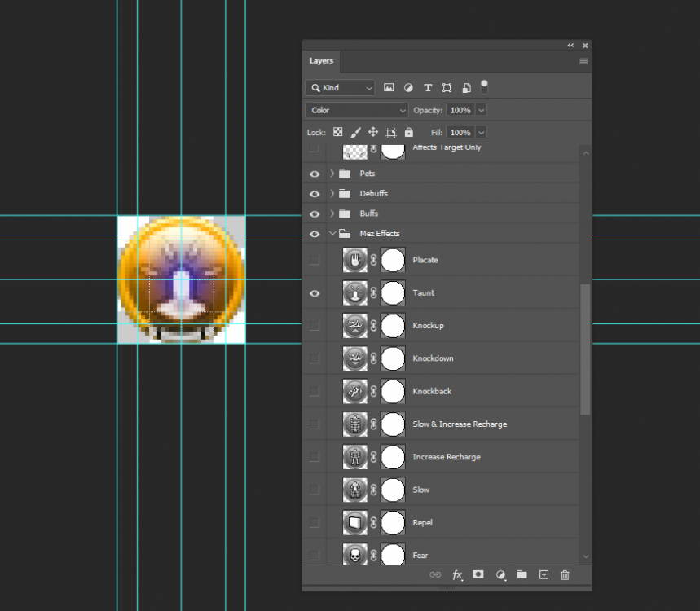Click the adjustment layer filter icon
Image resolution: width=700 pixels, height=611 pixels.
[x=408, y=88]
